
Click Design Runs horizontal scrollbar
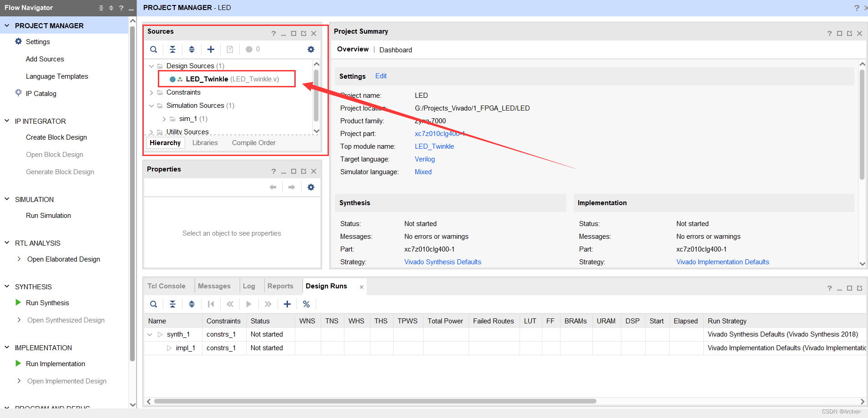[375, 401]
